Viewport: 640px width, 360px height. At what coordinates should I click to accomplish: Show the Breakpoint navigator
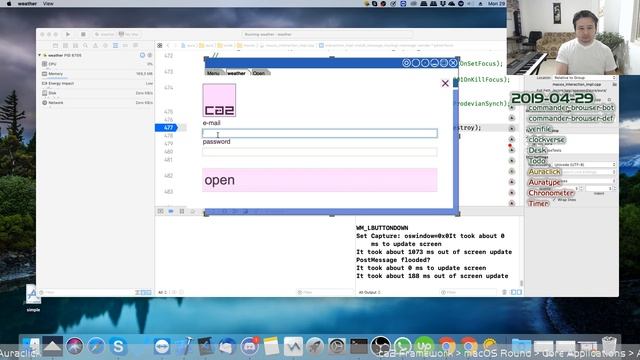click(x=125, y=45)
